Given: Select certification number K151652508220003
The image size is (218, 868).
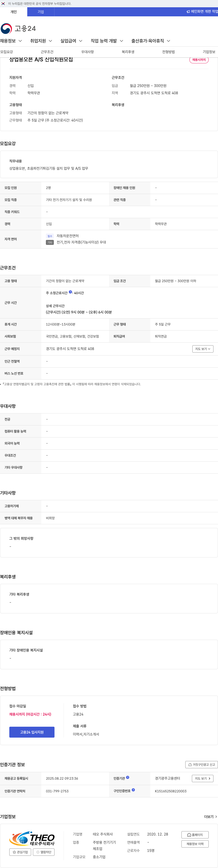Looking at the screenshot, I should pos(171,791).
